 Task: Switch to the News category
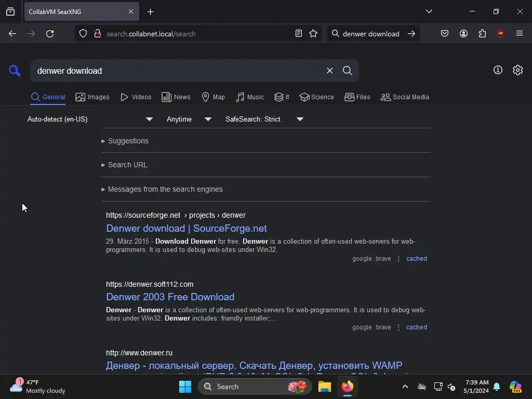point(176,97)
